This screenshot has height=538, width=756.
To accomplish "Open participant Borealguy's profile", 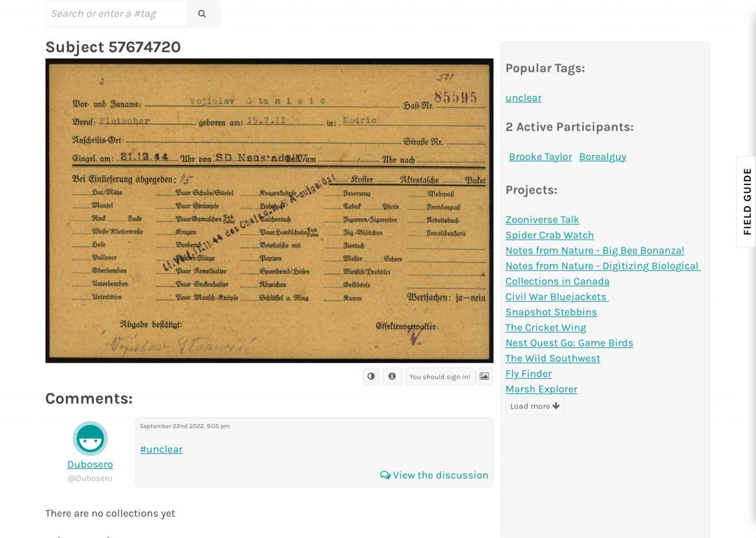I will 602,156.
